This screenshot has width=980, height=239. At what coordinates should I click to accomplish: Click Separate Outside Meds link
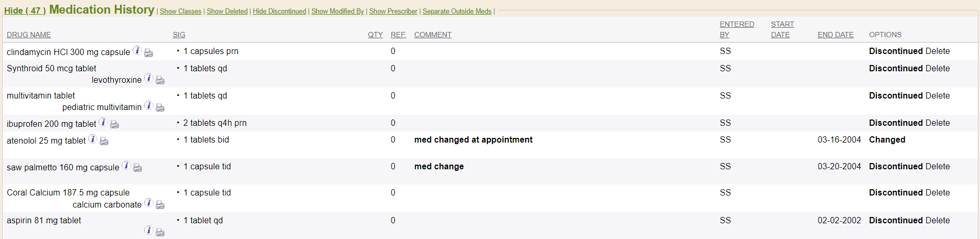point(457,11)
